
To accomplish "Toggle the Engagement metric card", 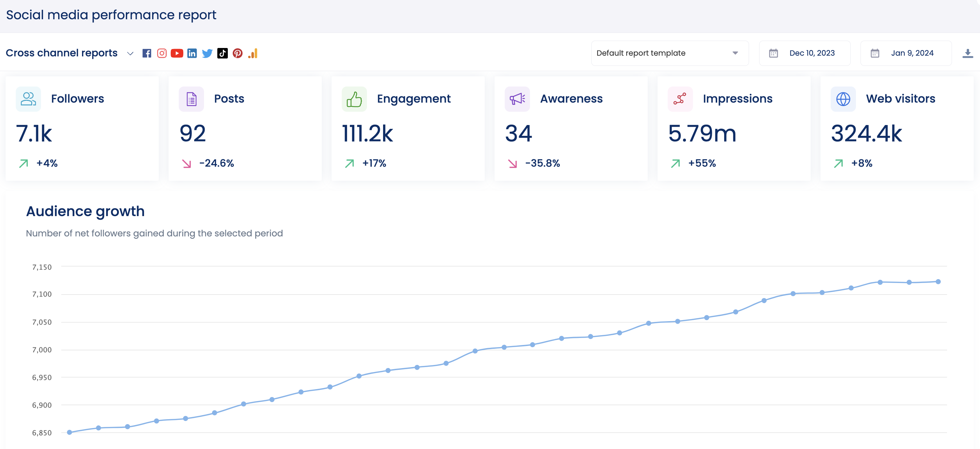I will [x=408, y=129].
